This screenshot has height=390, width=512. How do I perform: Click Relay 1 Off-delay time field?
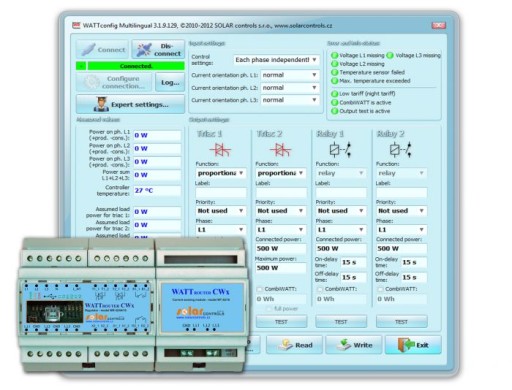click(x=353, y=277)
